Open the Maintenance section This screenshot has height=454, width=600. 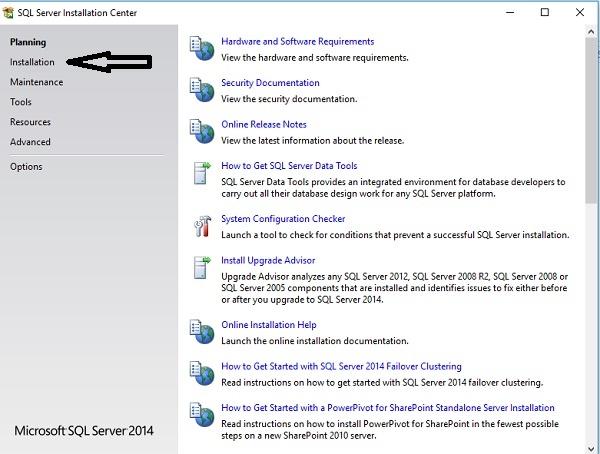click(x=36, y=82)
